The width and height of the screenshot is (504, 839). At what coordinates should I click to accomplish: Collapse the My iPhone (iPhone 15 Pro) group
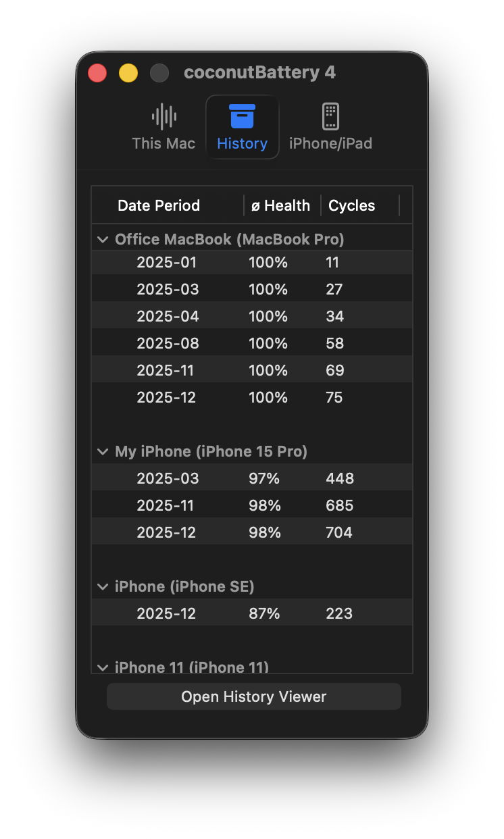pyautogui.click(x=103, y=451)
